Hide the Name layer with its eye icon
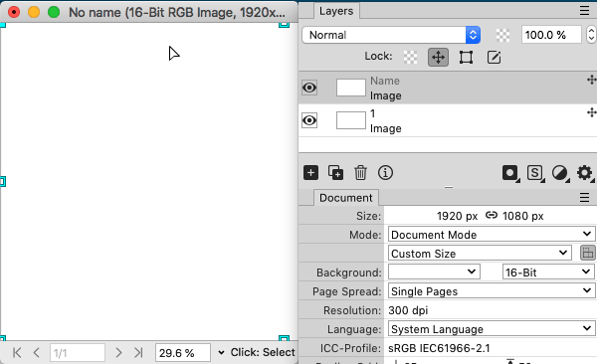 click(309, 88)
